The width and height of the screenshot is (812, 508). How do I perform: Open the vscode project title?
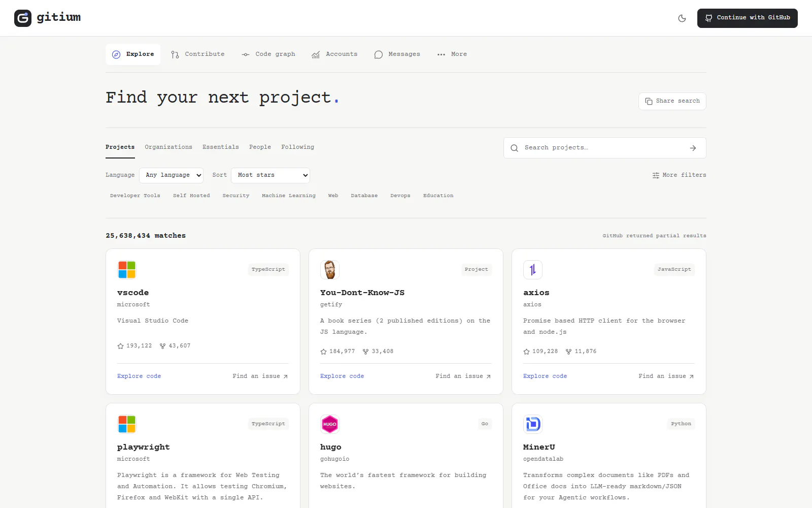[133, 293]
